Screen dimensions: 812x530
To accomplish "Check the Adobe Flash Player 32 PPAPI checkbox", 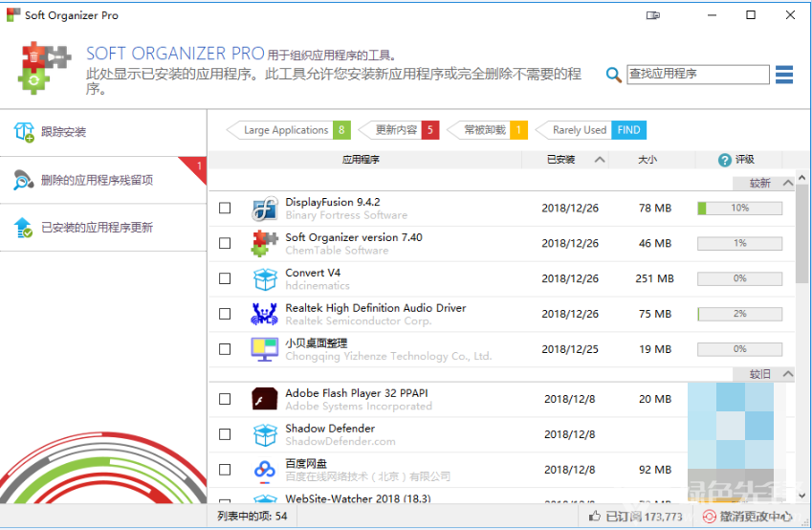I will tap(225, 399).
